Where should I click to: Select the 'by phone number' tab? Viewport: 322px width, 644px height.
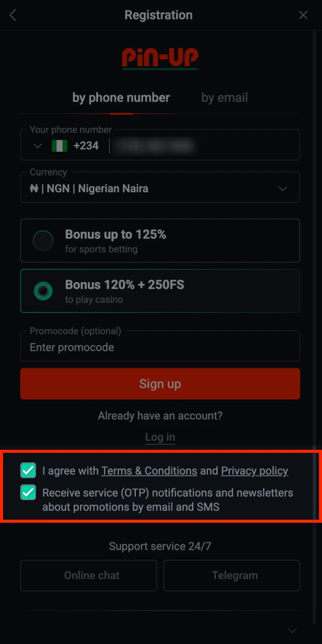(121, 98)
